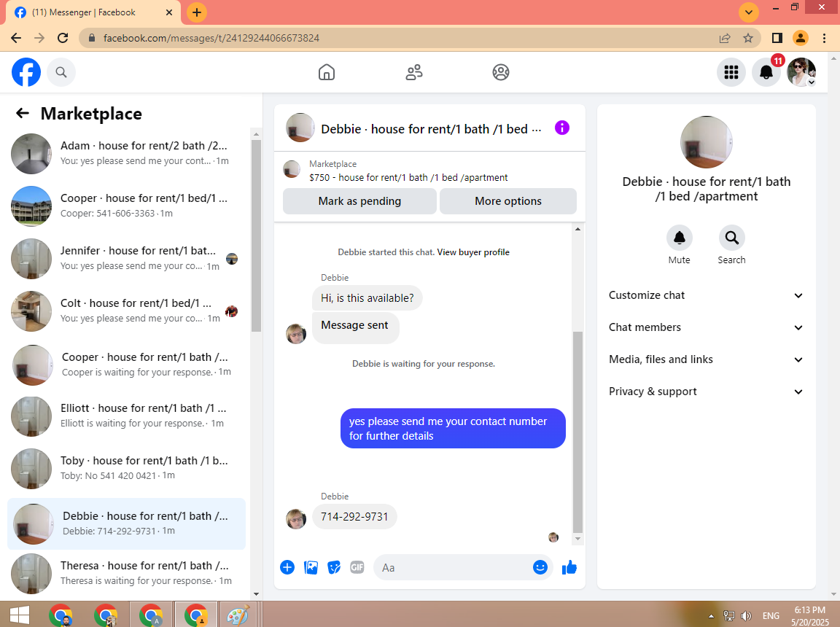Image resolution: width=840 pixels, height=627 pixels.
Task: Reload the browser page
Action: click(x=63, y=38)
